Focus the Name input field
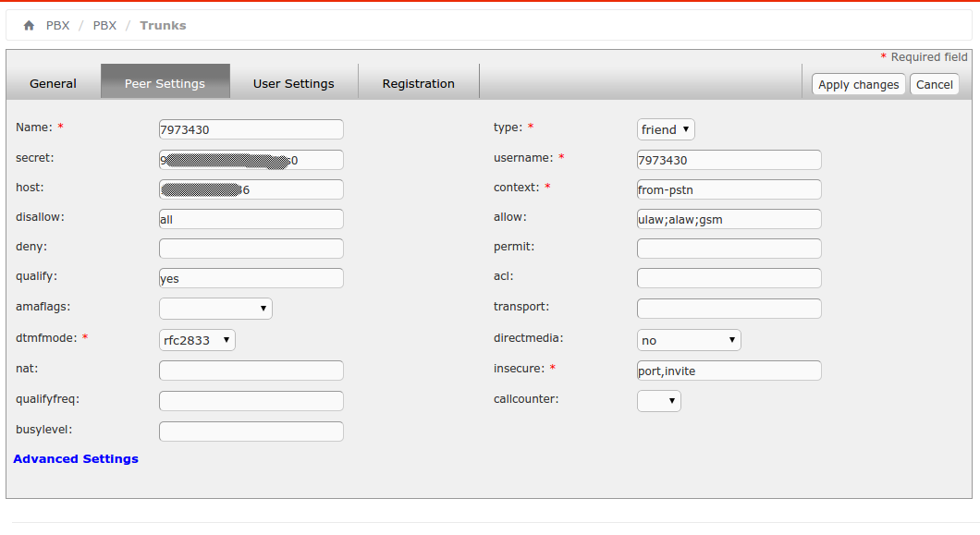Screen dimensions: 980x535 point(251,129)
